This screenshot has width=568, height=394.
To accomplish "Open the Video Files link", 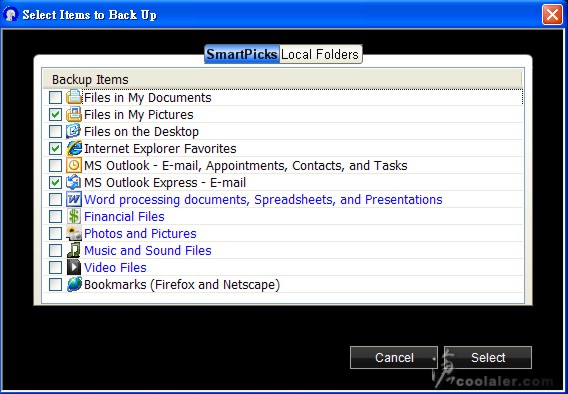I will coord(115,268).
